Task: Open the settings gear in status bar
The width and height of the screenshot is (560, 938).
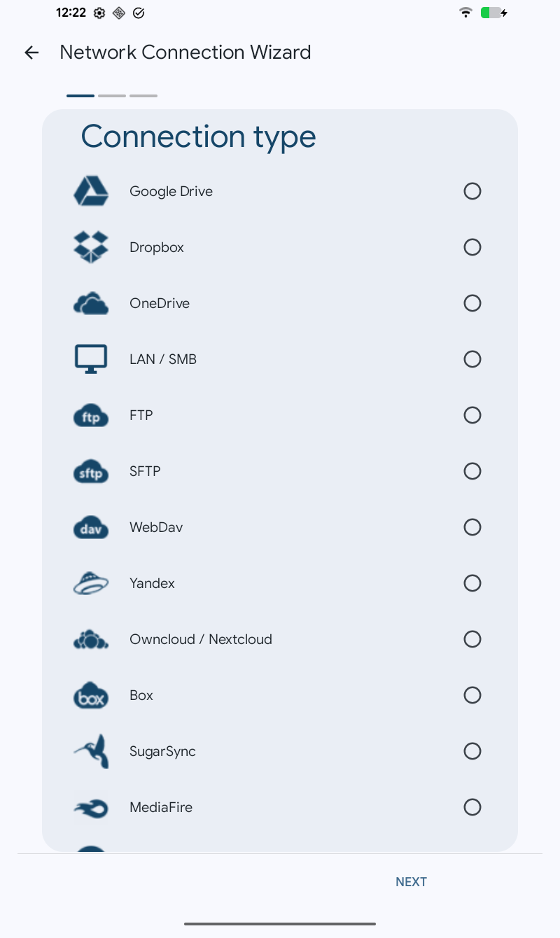Action: (x=99, y=13)
